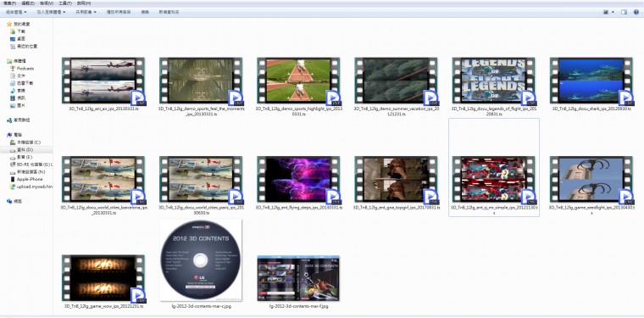Click the demo_summer_vacation file name

coord(397,111)
